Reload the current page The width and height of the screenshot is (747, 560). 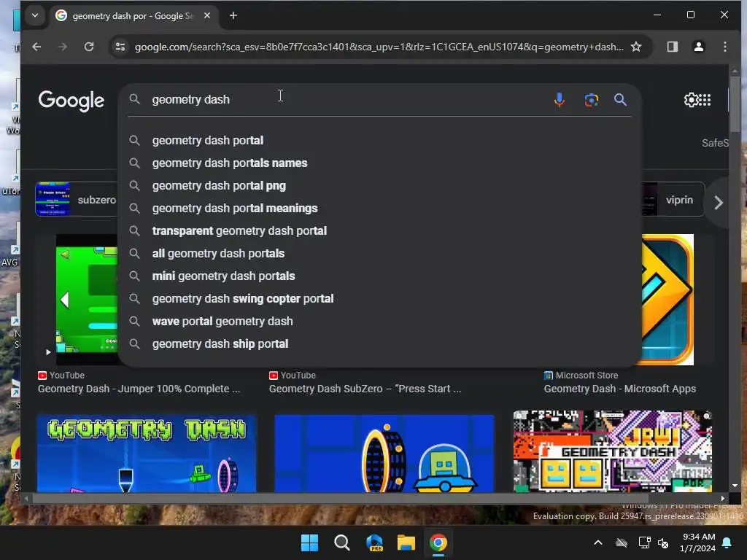click(89, 47)
